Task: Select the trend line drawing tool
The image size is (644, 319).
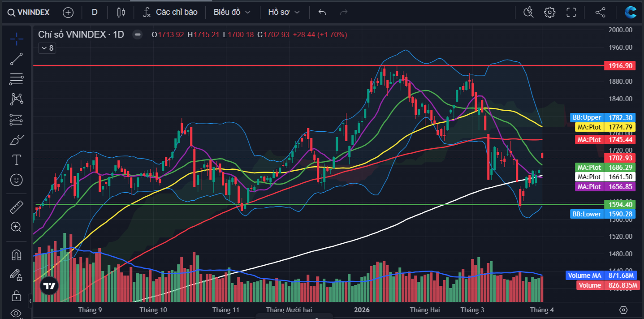Action: pyautogui.click(x=17, y=59)
